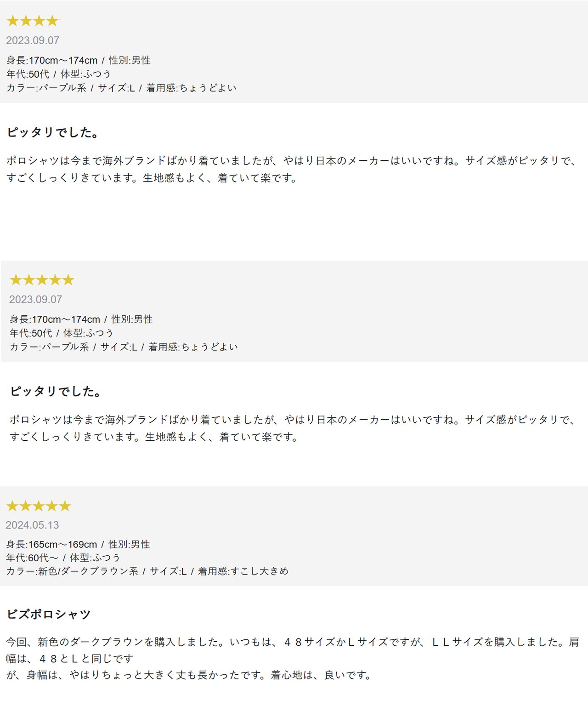
Task: Click the 年代:50代 line in the middle review
Action: coord(31,333)
